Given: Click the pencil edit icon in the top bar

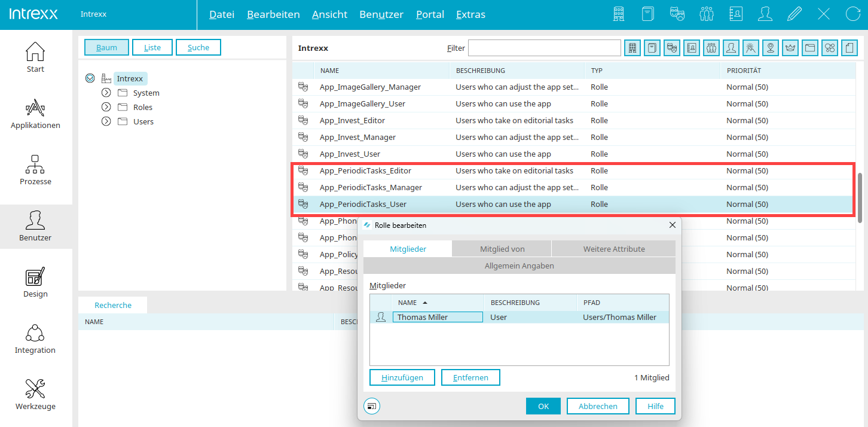Looking at the screenshot, I should click(x=794, y=14).
